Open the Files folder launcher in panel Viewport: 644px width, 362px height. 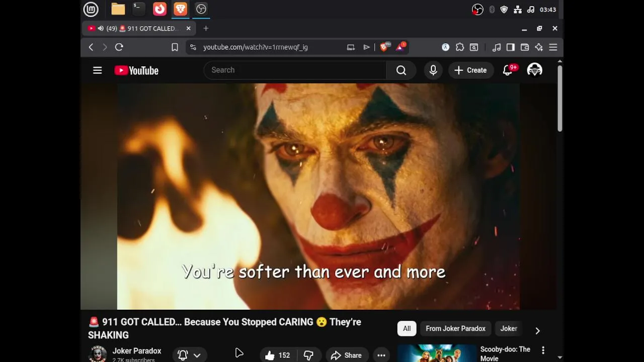[x=118, y=9]
